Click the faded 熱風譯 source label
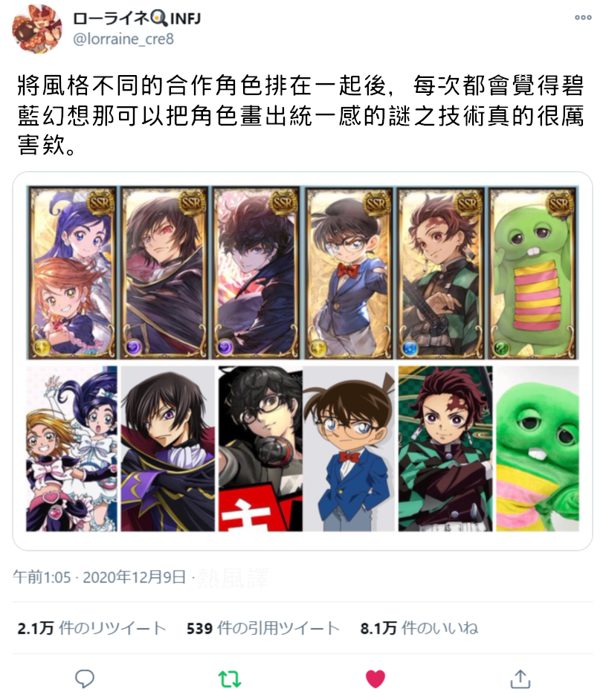Viewport: 606px width, 700px height. point(233,577)
